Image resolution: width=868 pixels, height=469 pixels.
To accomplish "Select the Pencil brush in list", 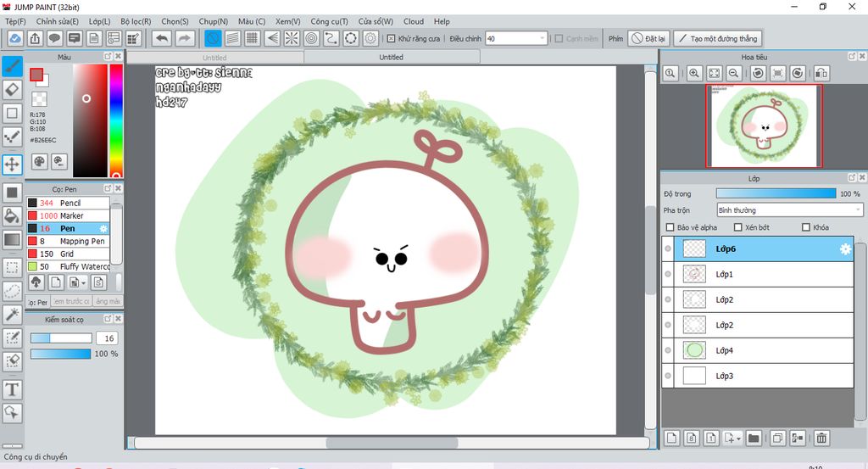I will click(x=68, y=203).
